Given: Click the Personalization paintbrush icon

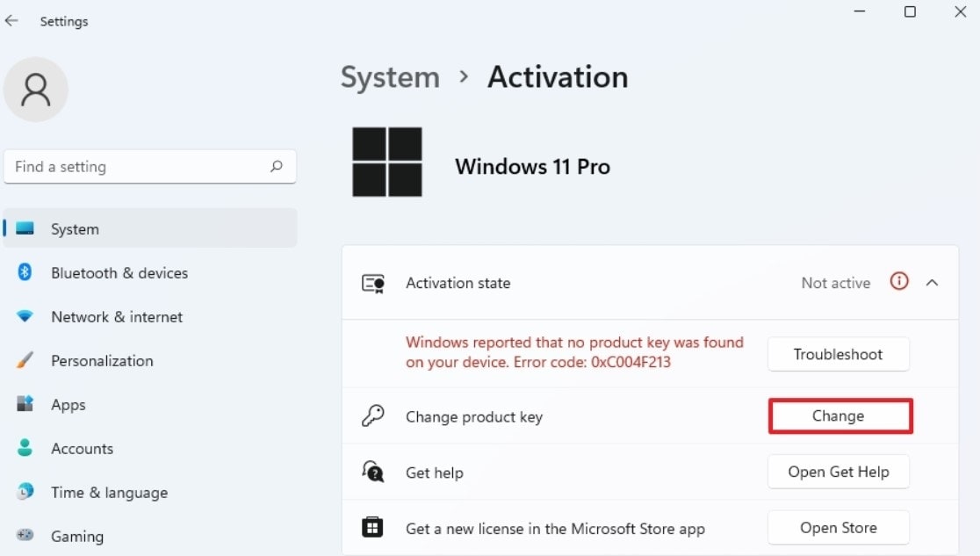Looking at the screenshot, I should click(25, 360).
